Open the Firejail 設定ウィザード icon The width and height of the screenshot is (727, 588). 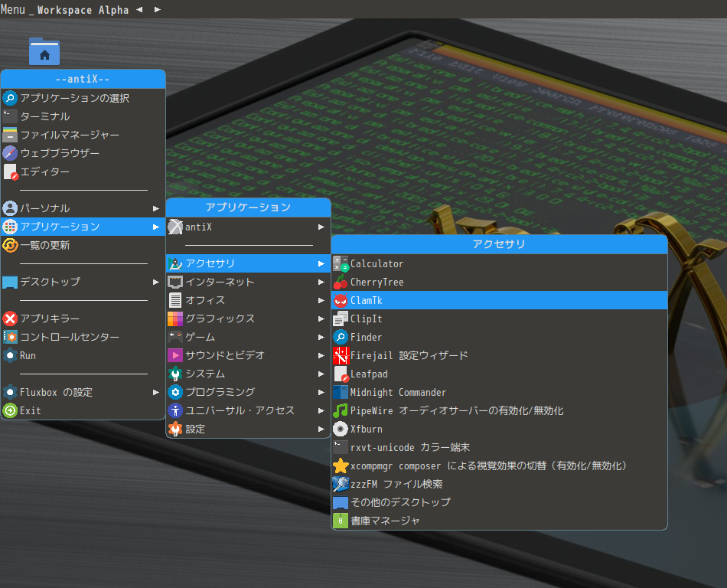tap(341, 356)
